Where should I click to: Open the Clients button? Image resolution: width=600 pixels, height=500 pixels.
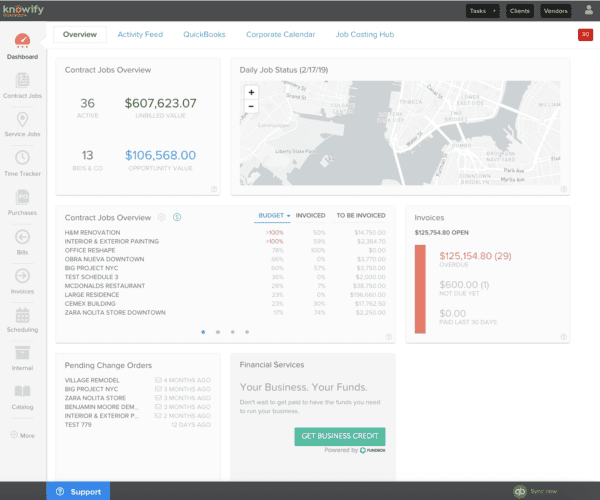pyautogui.click(x=519, y=11)
